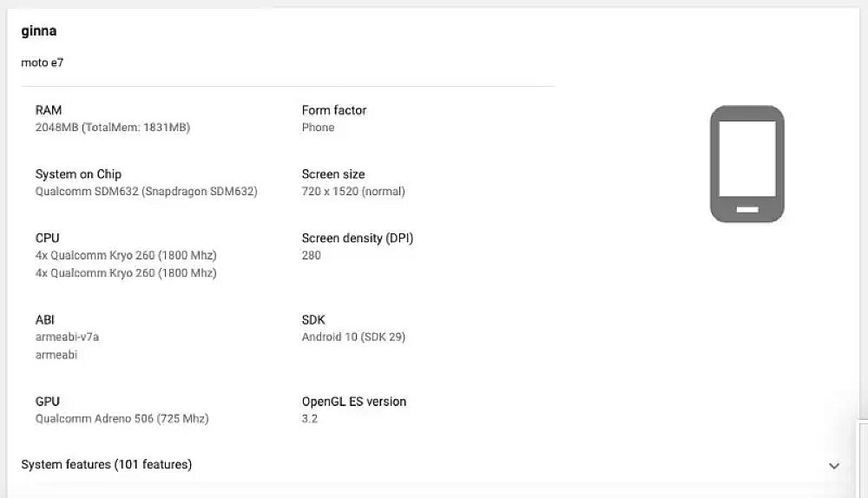868x498 pixels.
Task: Click the System on Chip label
Action: coord(78,174)
